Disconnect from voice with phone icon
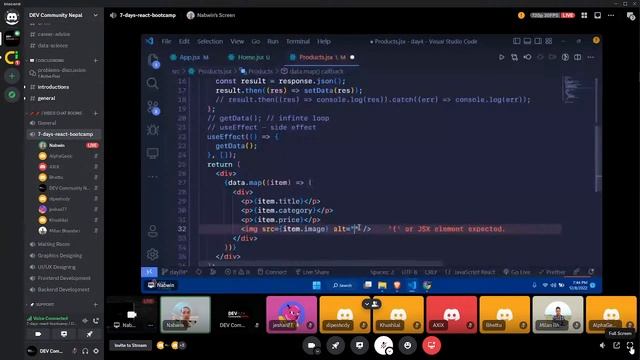This screenshot has width=640, height=360. tap(96, 320)
